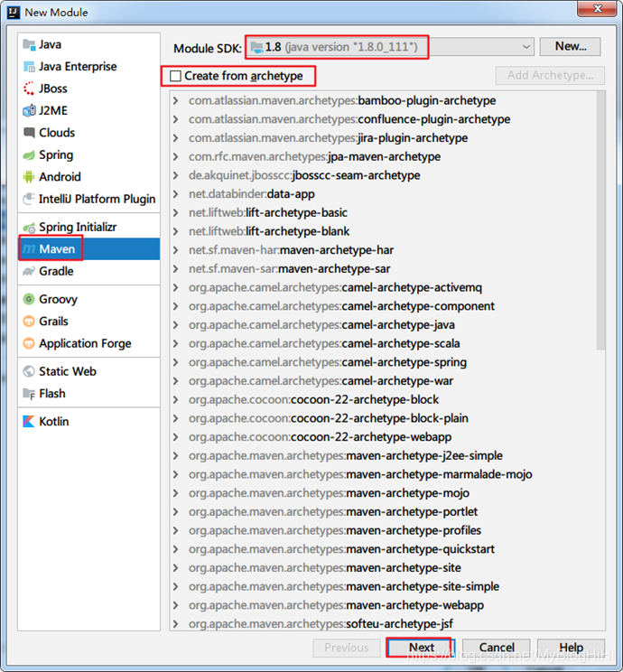
Task: Click the Static Web globe icon
Action: click(29, 371)
